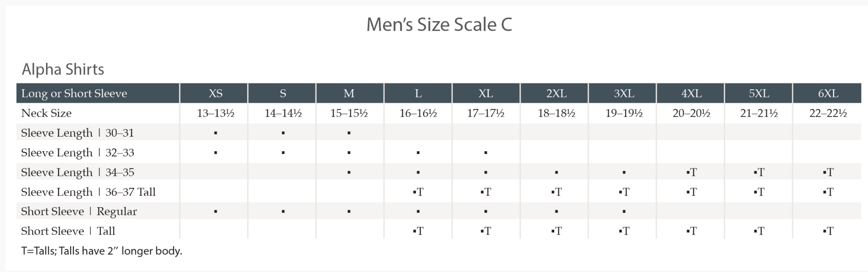
Task: Click XL dot in 32–33 row
Action: click(x=485, y=153)
